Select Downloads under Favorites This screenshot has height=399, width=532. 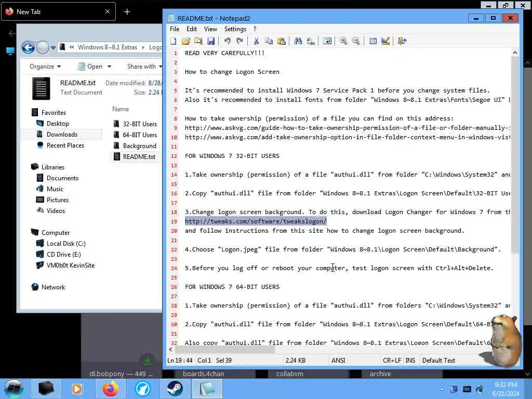point(62,135)
